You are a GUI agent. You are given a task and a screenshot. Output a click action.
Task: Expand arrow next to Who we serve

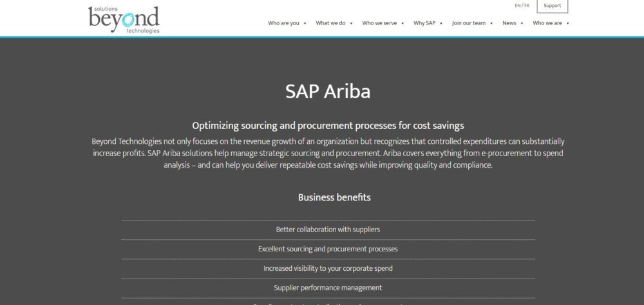pos(402,23)
